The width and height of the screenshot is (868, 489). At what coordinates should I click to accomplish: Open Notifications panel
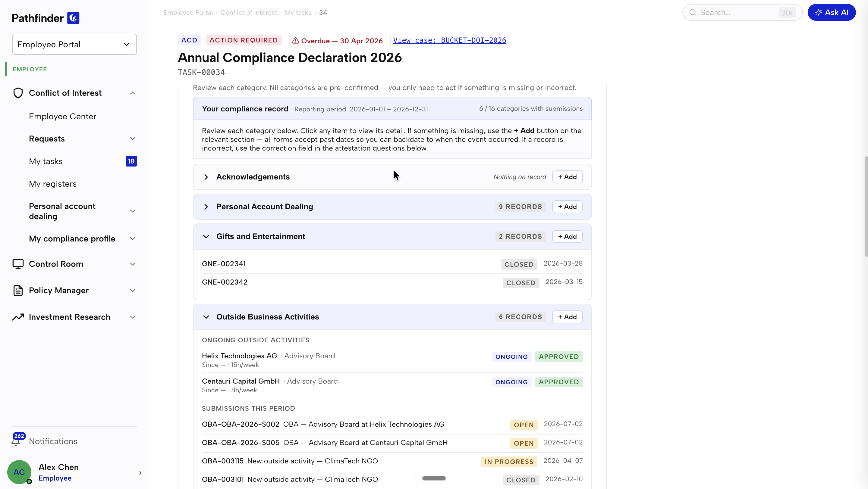point(53,441)
